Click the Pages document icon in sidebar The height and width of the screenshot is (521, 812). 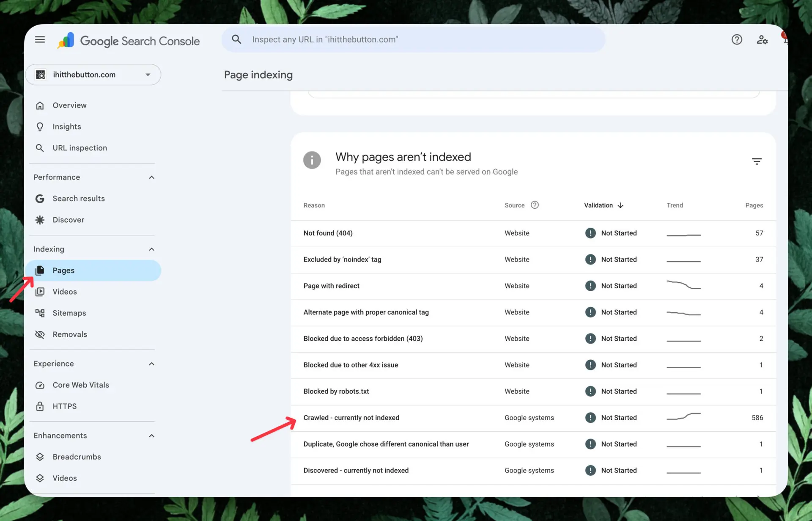[x=40, y=270]
